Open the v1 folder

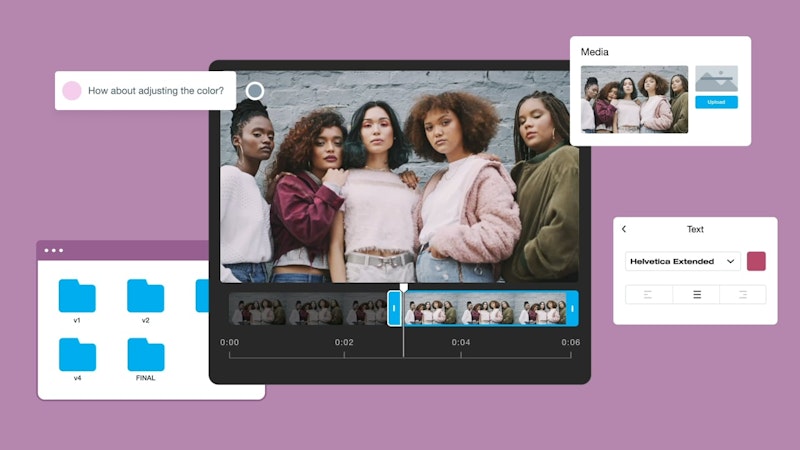pyautogui.click(x=77, y=297)
